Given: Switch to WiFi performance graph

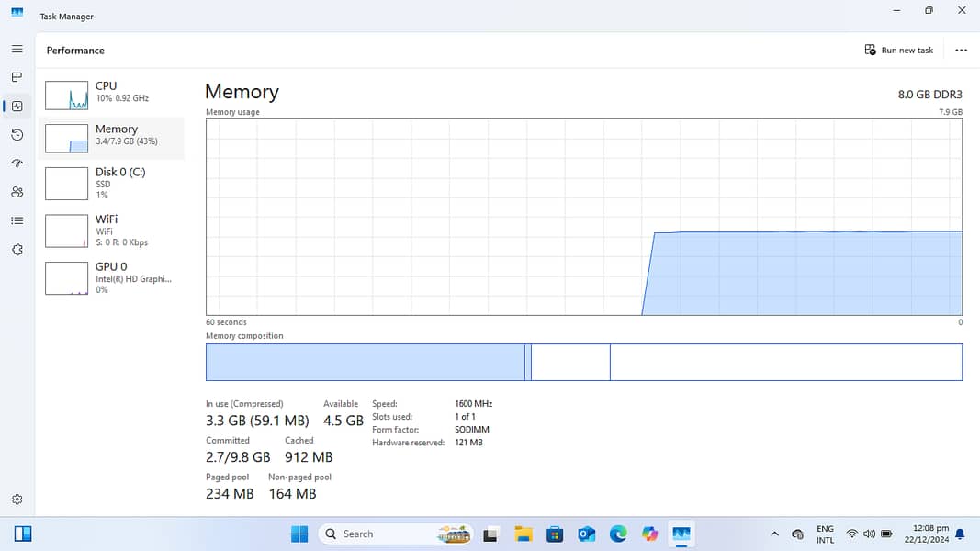Looking at the screenshot, I should (110, 231).
